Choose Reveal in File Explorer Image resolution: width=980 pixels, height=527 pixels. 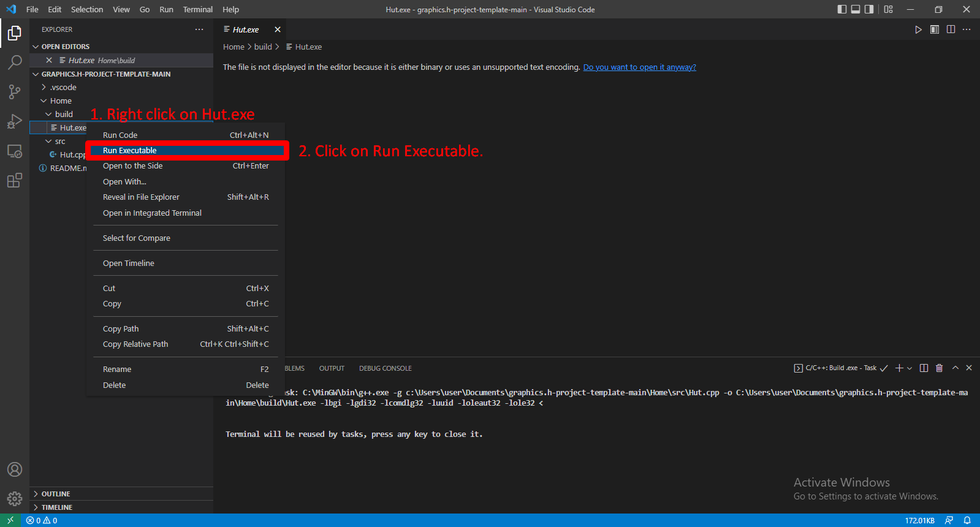186,197
